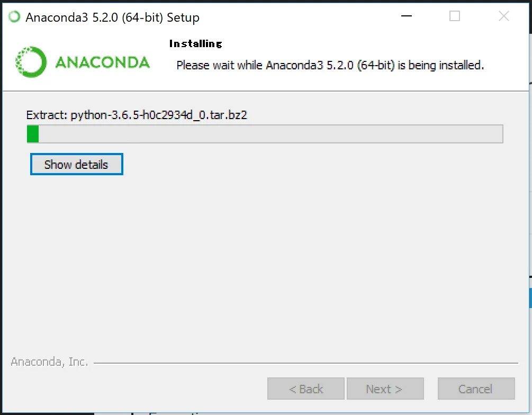Click the Anaconda, Inc. branding label

[x=49, y=362]
